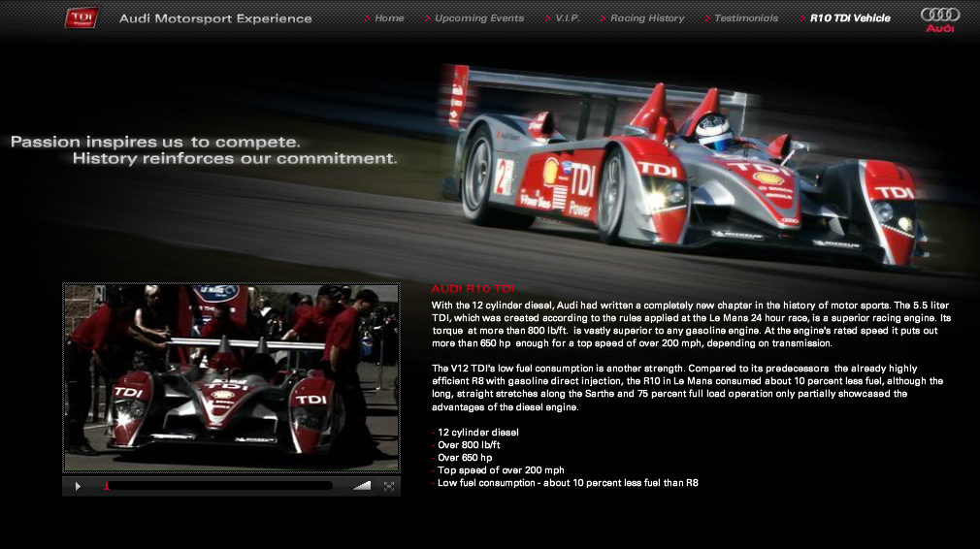
Task: Open the Home menu item
Action: click(x=389, y=18)
